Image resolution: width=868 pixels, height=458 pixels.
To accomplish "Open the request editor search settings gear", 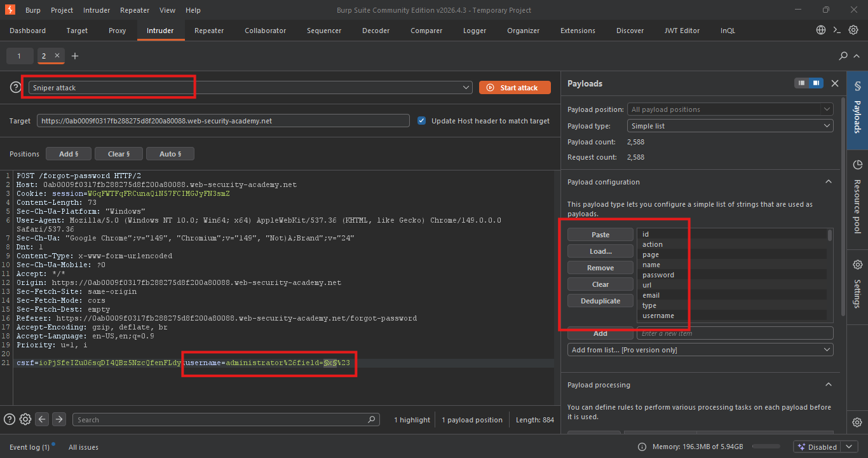I will [25, 419].
